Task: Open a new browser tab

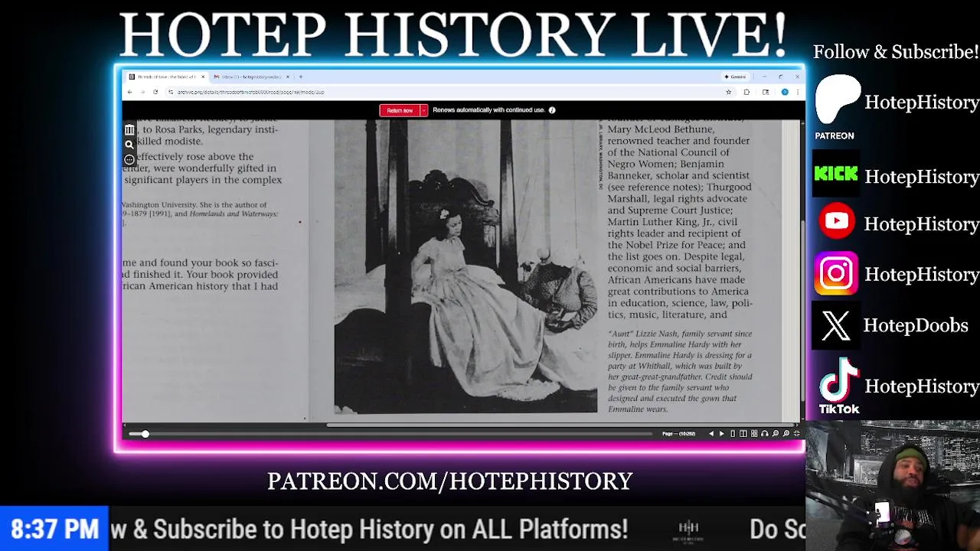Action: pyautogui.click(x=301, y=77)
